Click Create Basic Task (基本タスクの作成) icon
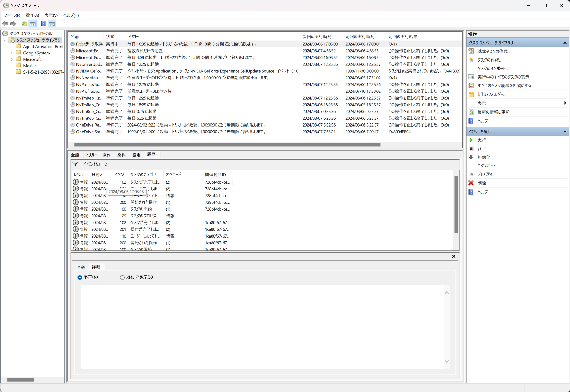Image resolution: width=570 pixels, height=392 pixels. point(471,51)
